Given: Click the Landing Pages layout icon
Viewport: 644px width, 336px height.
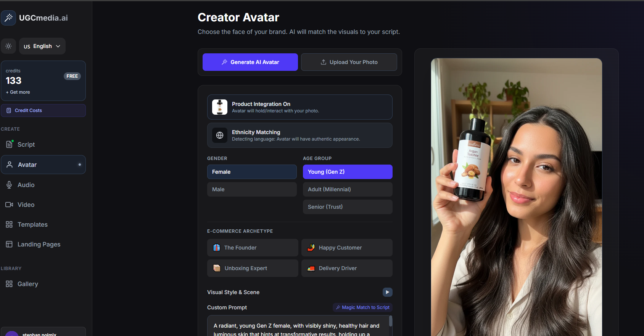Looking at the screenshot, I should (9, 244).
